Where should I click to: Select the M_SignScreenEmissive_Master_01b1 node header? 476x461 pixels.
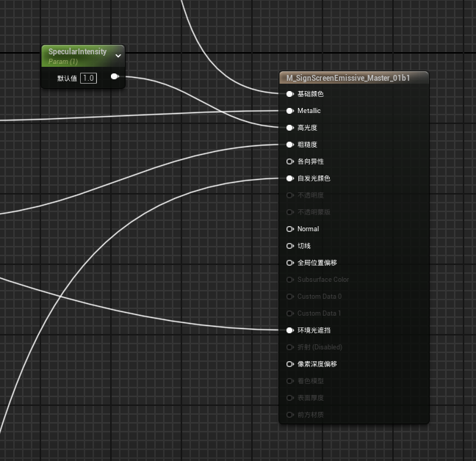(x=353, y=78)
